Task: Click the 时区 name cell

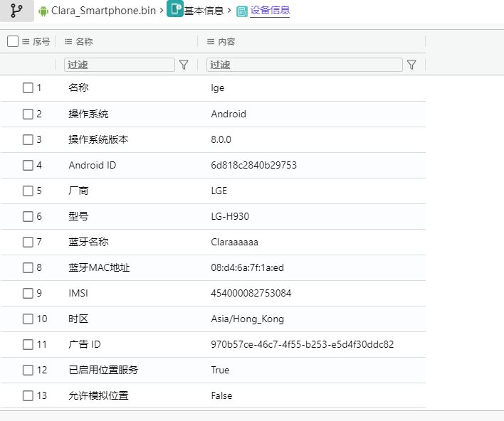Action: click(x=78, y=319)
